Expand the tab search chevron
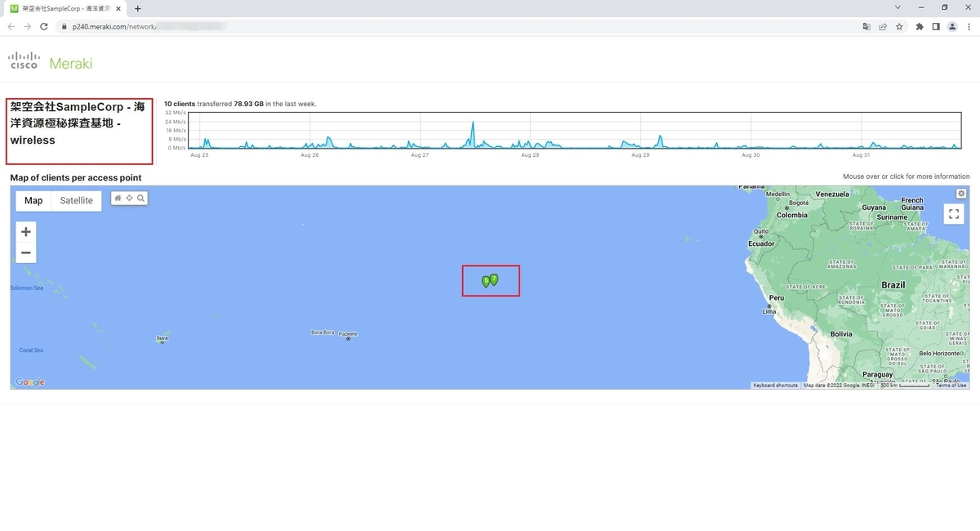980x531 pixels. point(898,7)
